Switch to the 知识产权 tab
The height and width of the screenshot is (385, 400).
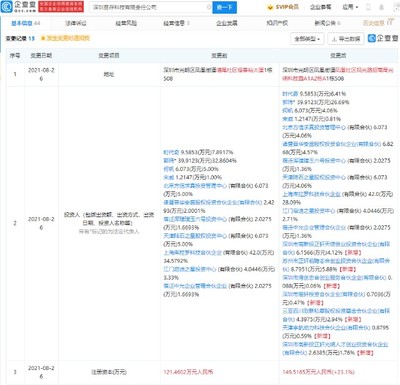pyautogui.click(x=277, y=23)
